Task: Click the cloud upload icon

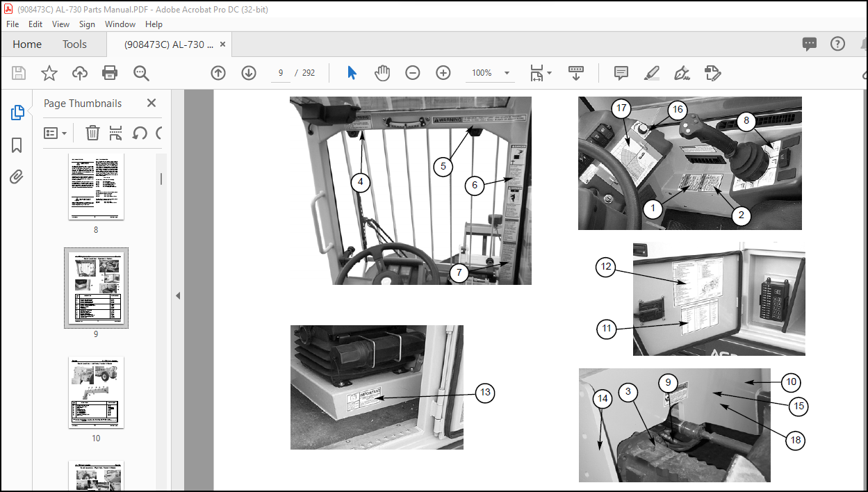Action: pos(79,73)
